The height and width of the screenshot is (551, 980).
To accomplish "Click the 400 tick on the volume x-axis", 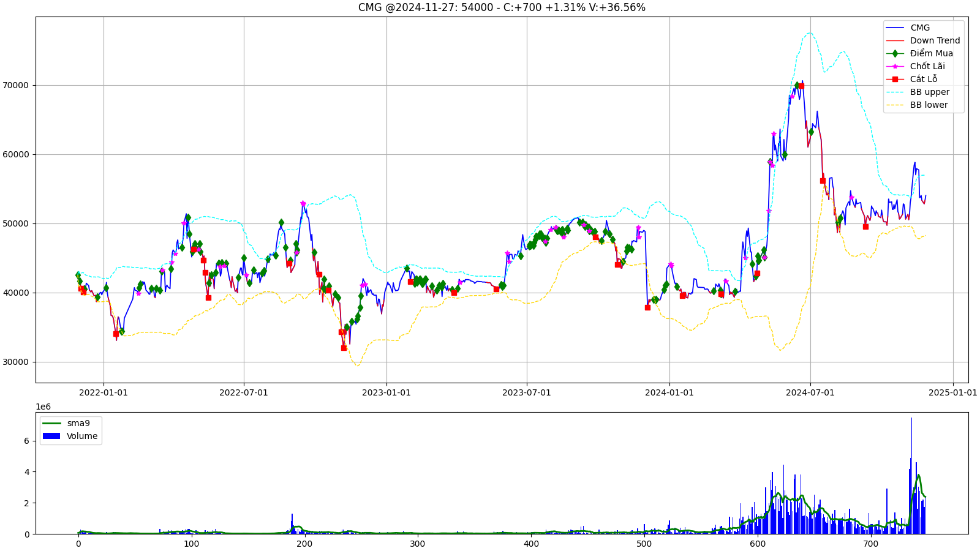I will point(531,544).
